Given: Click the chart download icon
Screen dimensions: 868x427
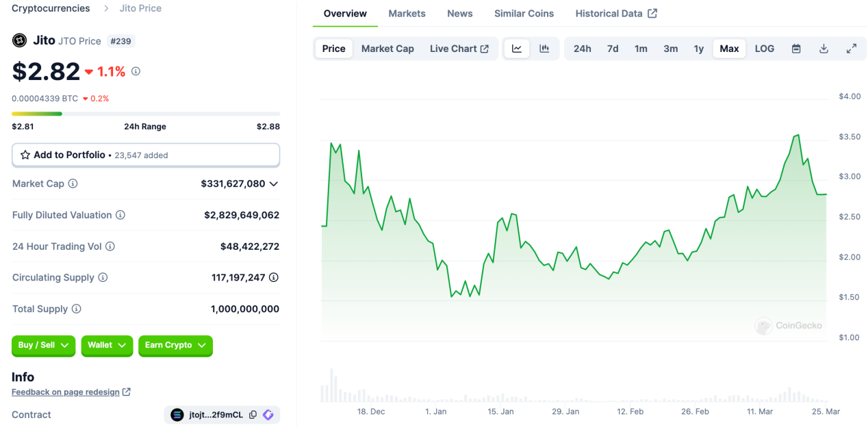Looking at the screenshot, I should coord(824,49).
